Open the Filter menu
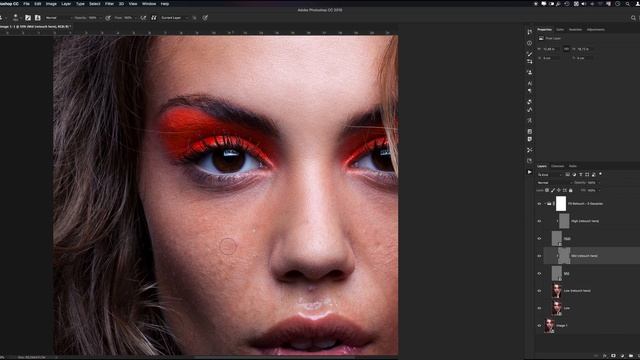This screenshot has width=640, height=360. (109, 4)
